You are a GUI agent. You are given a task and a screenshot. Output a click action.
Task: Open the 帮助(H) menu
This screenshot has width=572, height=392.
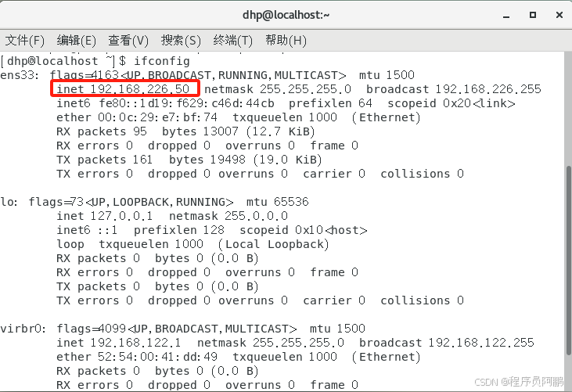coord(286,40)
